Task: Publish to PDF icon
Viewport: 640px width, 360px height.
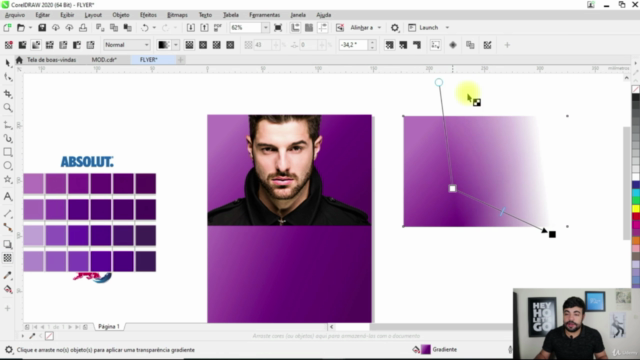Action: click(x=218, y=28)
